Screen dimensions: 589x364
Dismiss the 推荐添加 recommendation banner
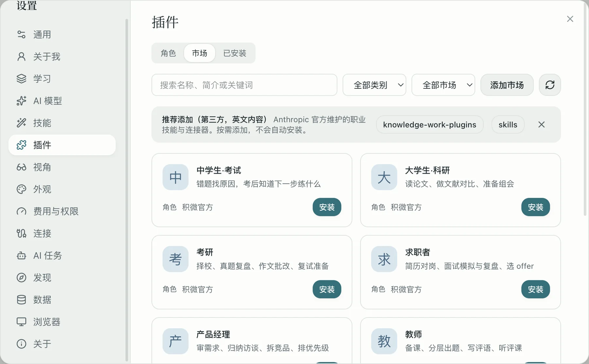542,125
